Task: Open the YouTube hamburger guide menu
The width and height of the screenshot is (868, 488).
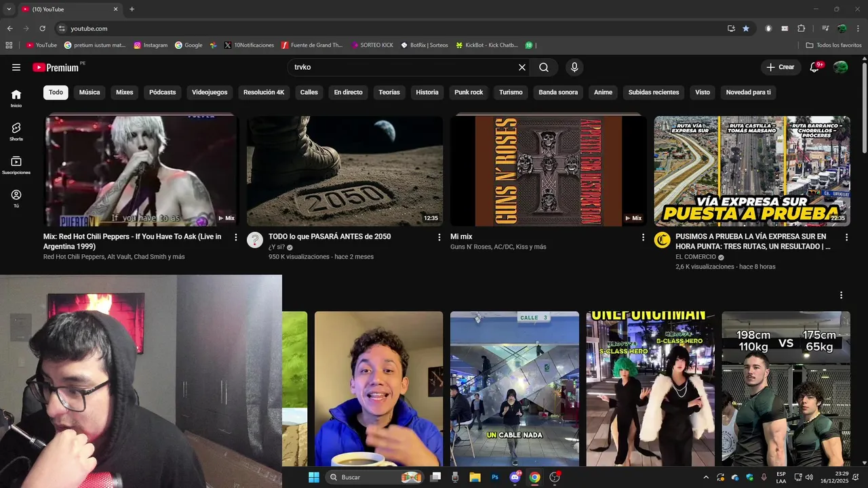Action: [x=16, y=67]
